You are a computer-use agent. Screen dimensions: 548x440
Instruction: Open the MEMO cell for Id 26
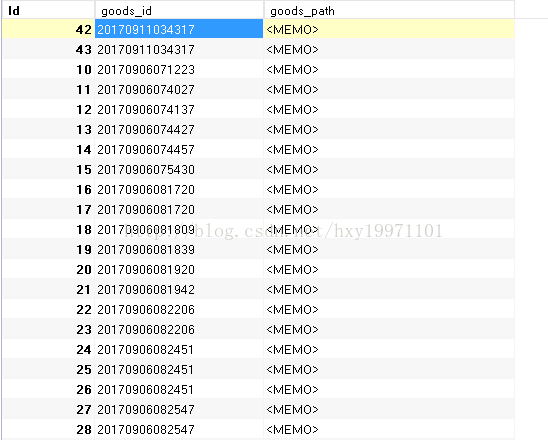coord(389,389)
